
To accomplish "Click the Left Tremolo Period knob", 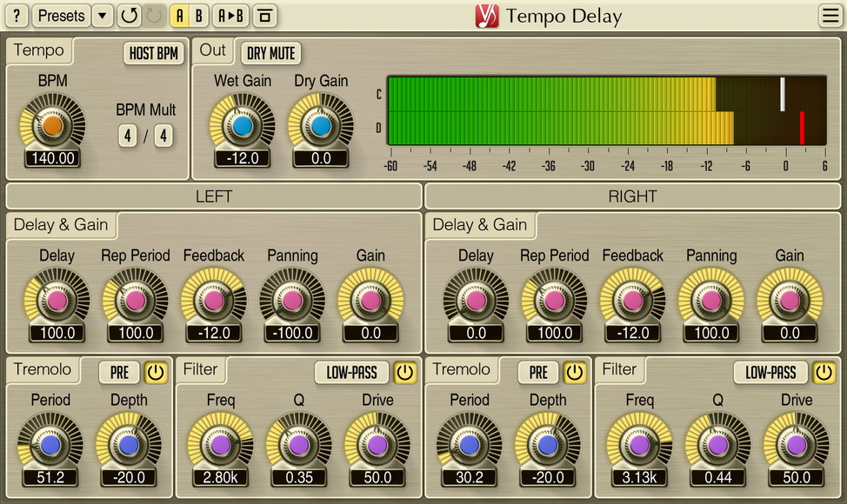I will [50, 445].
